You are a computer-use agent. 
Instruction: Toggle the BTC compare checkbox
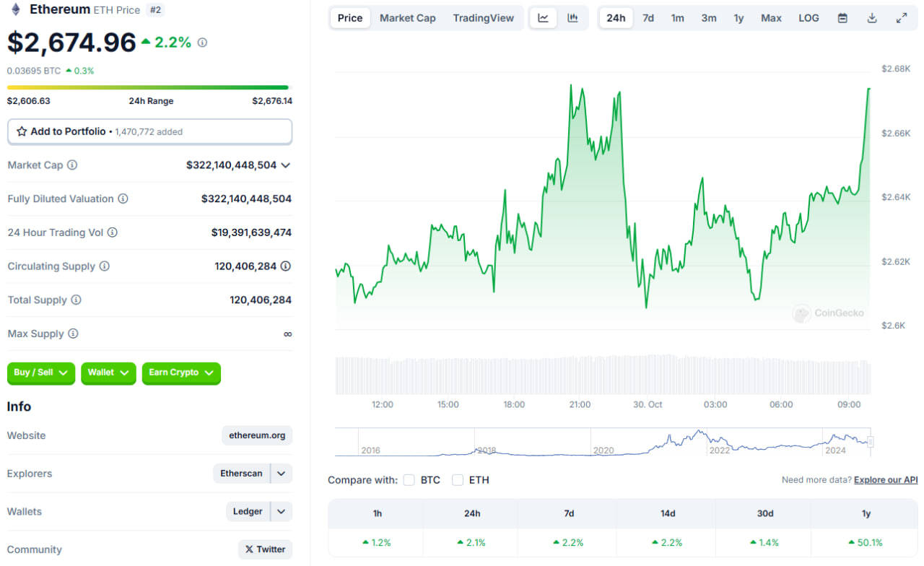pos(409,480)
